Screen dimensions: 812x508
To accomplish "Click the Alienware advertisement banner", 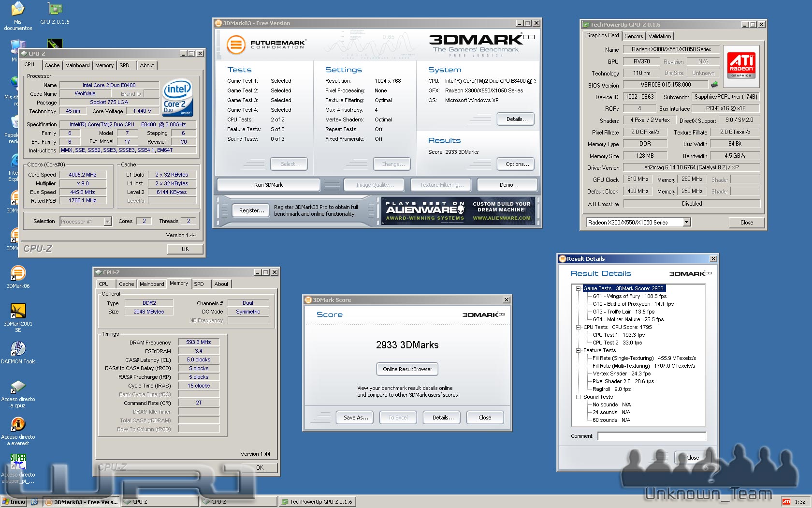I will (x=458, y=211).
